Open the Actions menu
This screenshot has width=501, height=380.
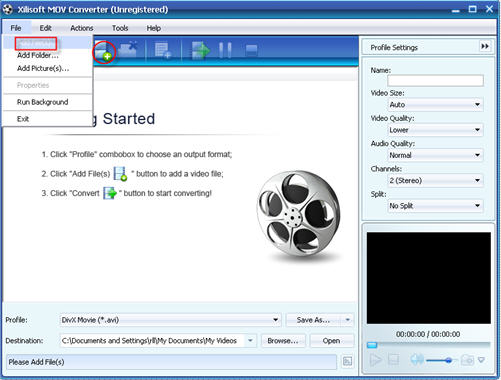(x=82, y=28)
